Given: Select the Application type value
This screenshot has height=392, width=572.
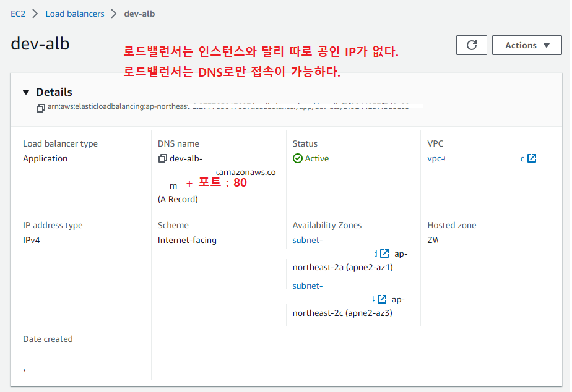Looking at the screenshot, I should click(x=45, y=158).
